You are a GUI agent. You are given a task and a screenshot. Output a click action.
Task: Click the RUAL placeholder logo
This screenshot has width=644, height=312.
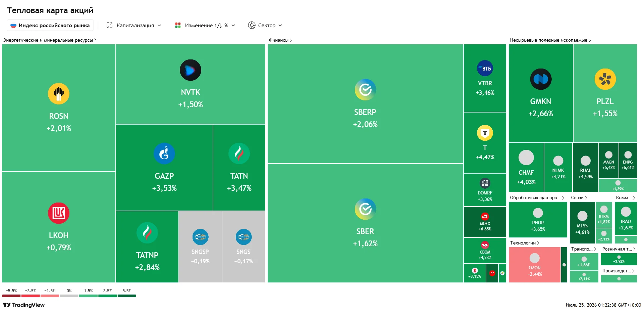point(586,161)
